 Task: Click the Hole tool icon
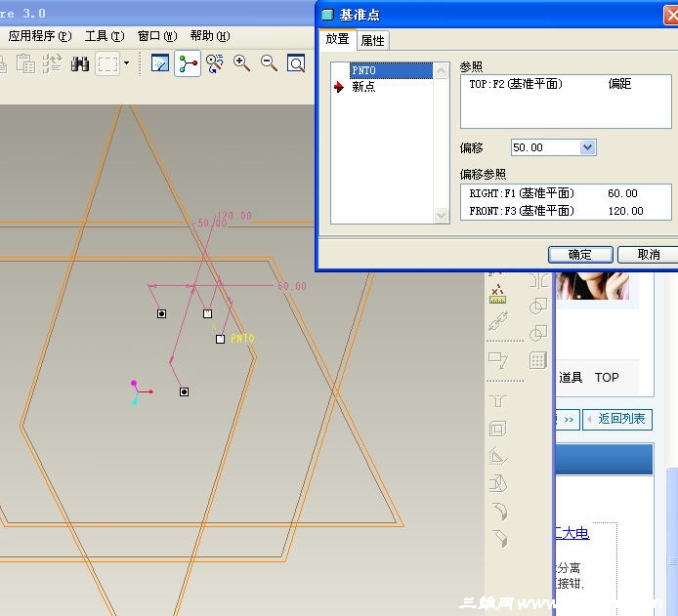tap(498, 401)
